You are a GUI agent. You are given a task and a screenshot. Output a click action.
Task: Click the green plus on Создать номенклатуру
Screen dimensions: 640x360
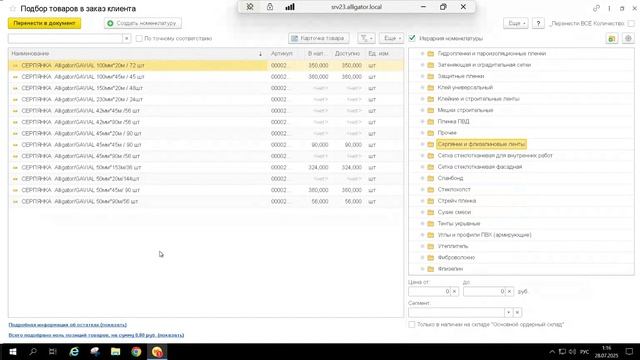[110, 24]
